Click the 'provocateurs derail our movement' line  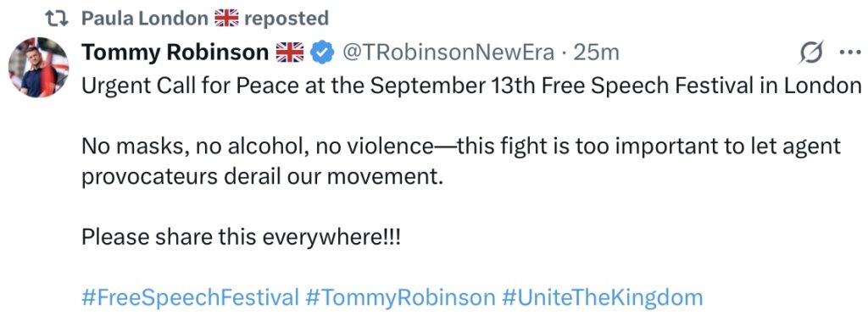[263, 178]
